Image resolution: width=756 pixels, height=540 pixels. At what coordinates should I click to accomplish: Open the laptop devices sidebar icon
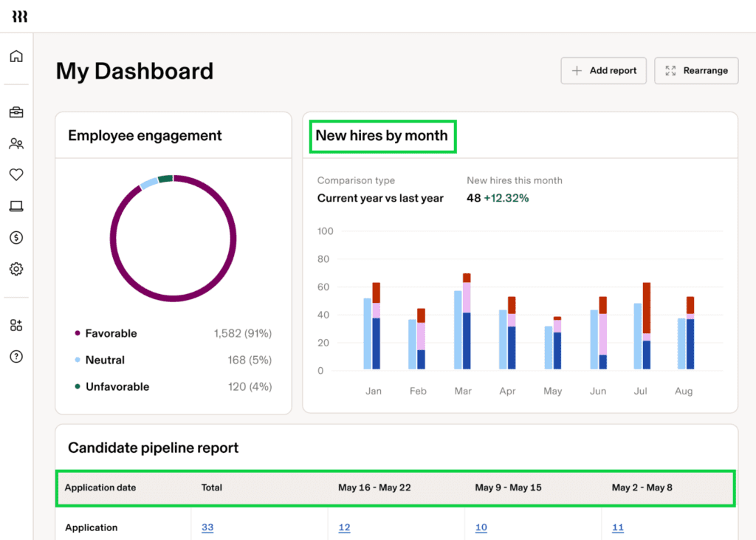(16, 206)
